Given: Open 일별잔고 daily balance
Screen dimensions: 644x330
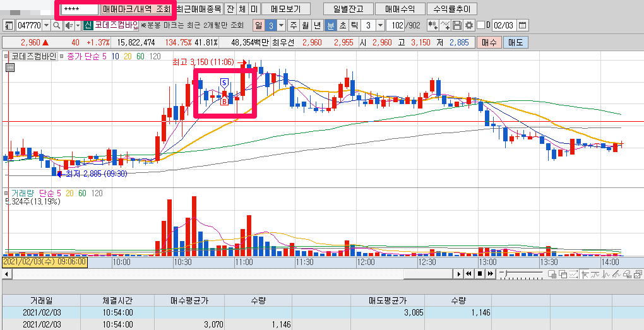Looking at the screenshot, I should (x=348, y=9).
